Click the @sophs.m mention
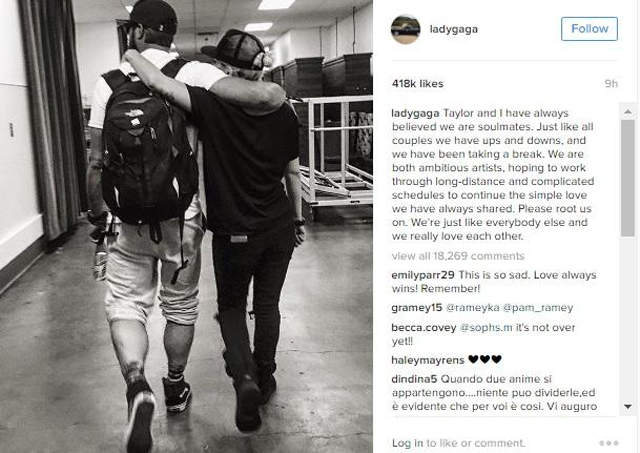 pyautogui.click(x=486, y=328)
